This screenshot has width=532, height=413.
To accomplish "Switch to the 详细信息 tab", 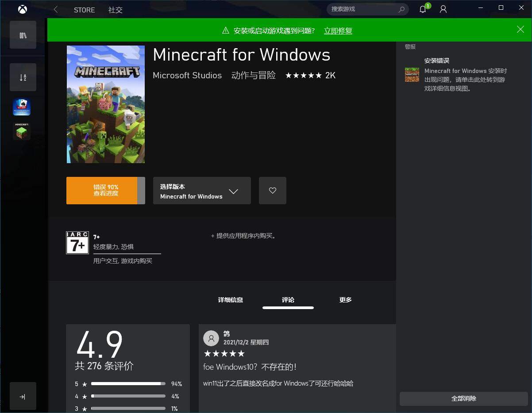I will click(x=231, y=300).
